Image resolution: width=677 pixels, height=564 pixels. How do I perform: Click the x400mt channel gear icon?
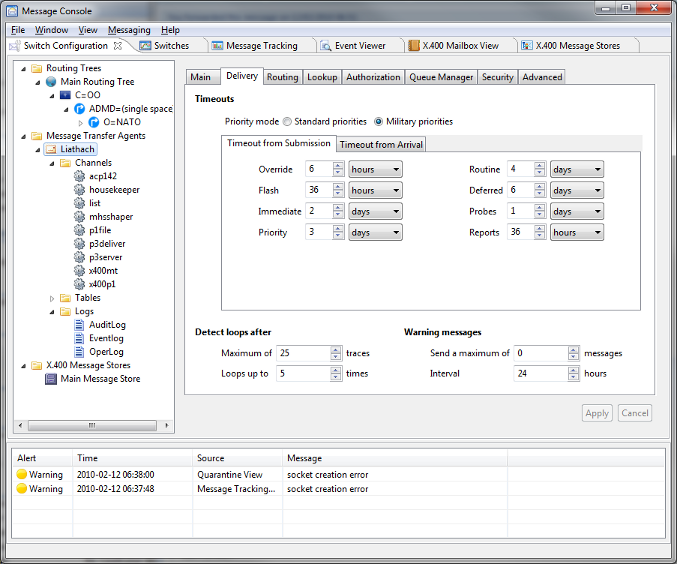79,271
